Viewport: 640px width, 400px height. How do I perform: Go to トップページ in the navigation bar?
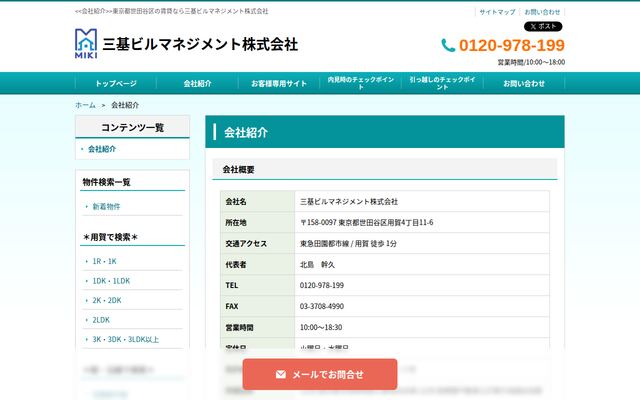[x=116, y=83]
